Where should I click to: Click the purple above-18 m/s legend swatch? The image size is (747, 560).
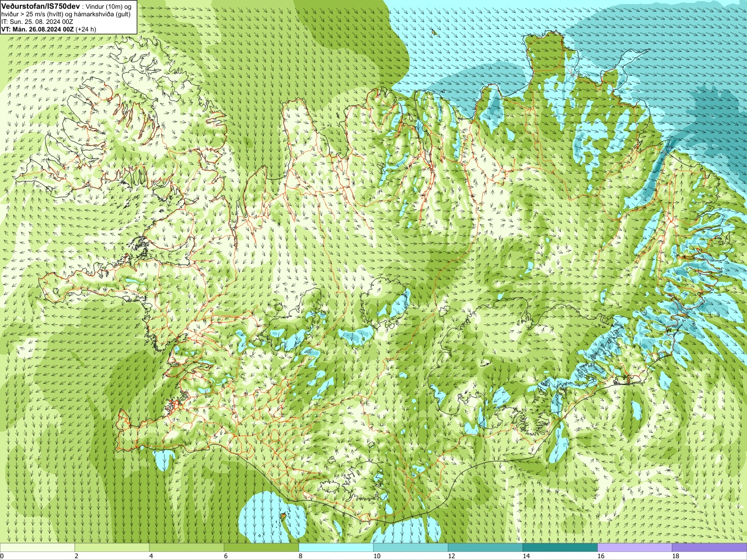[x=710, y=548]
